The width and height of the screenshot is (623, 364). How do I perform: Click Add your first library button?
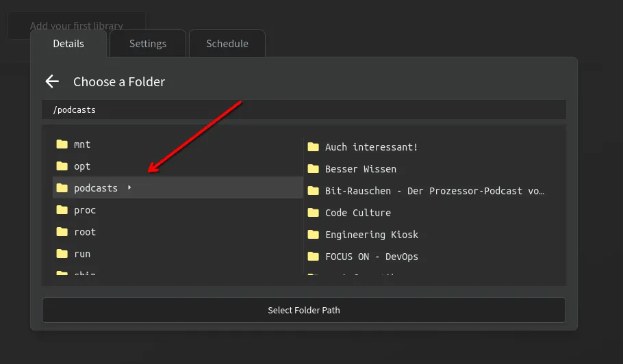pyautogui.click(x=77, y=26)
